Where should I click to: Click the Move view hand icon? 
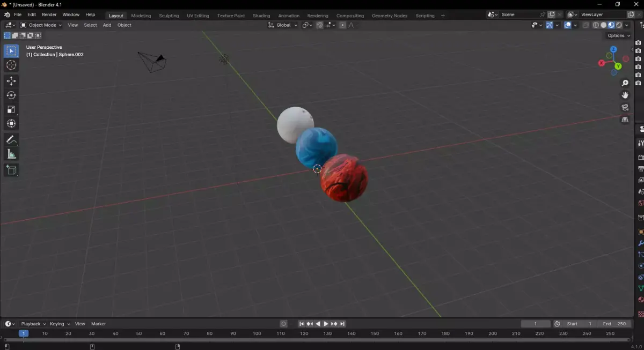coord(625,95)
